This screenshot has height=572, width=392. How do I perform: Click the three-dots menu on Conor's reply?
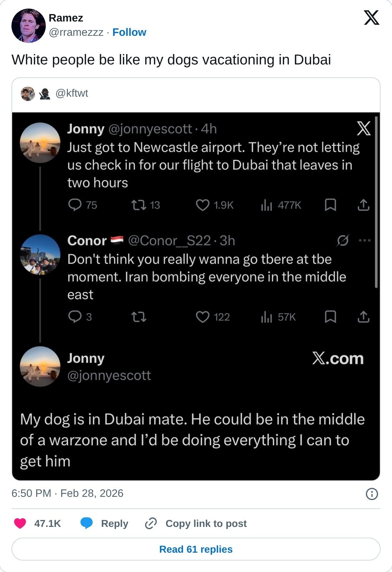coord(364,240)
